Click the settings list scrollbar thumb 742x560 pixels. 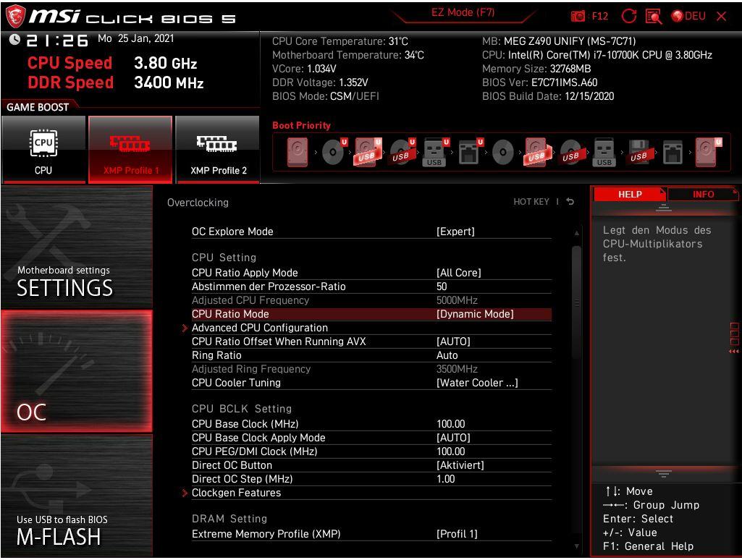click(576, 302)
